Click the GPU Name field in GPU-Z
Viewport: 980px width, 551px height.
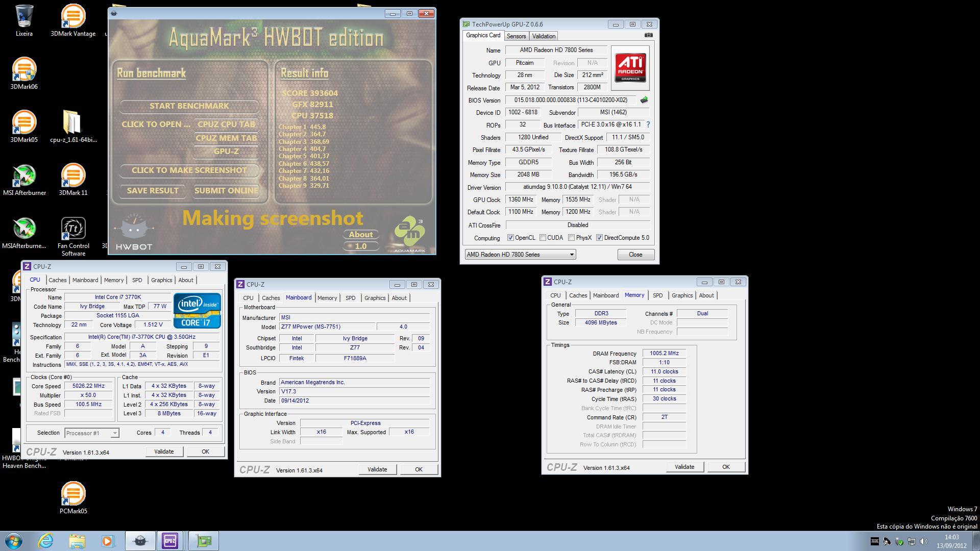click(x=556, y=50)
